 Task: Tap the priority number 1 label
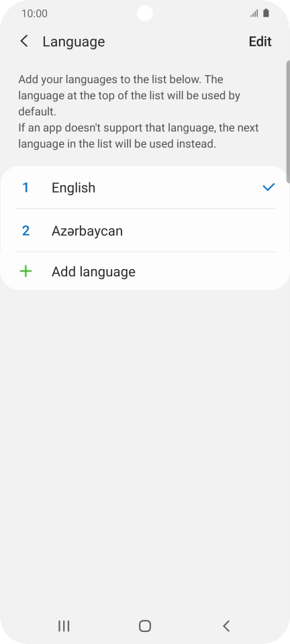click(26, 188)
